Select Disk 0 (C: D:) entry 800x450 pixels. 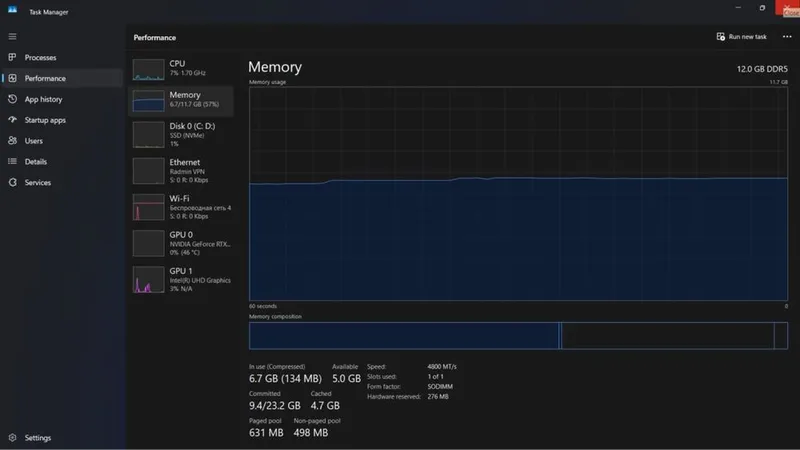[181, 135]
